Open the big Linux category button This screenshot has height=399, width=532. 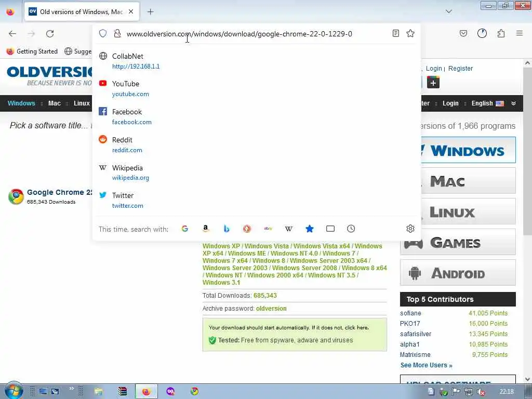[468, 212]
